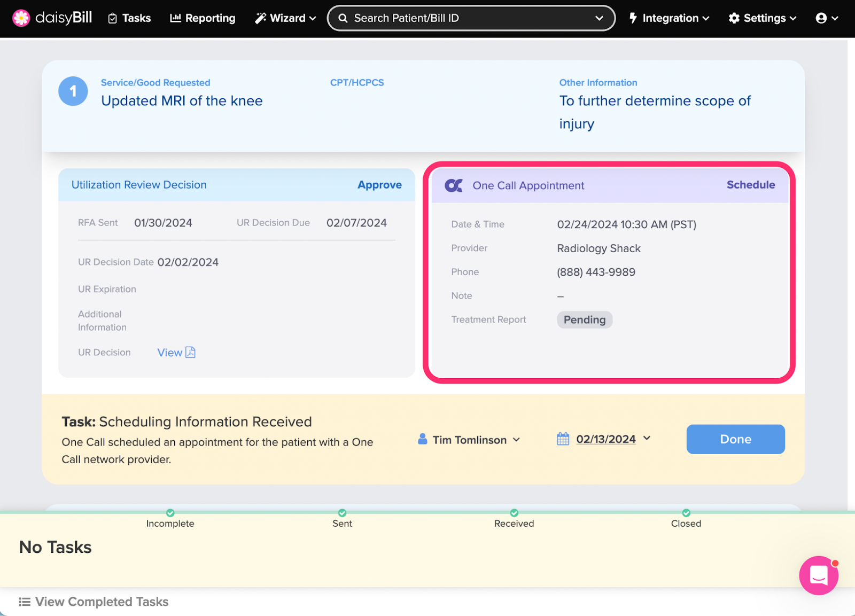The height and width of the screenshot is (616, 855).
Task: Change assignee Tim Tomlinson dropdown
Action: (x=469, y=440)
